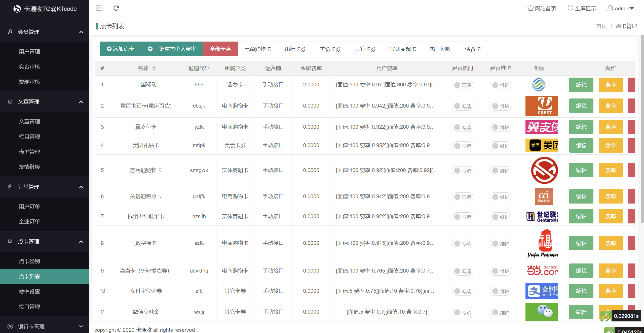This screenshot has width=644, height=333.
Task: Click the 网站首页 home icon
Action: point(530,8)
